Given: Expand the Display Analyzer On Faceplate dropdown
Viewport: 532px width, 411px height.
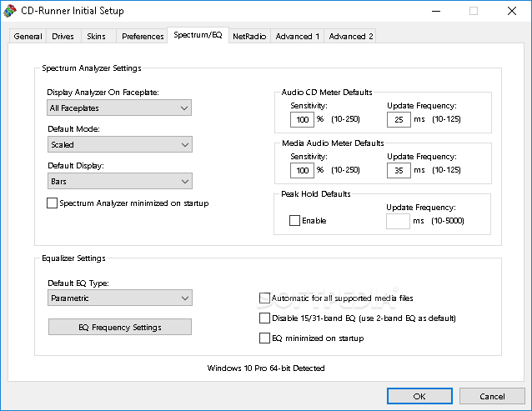Looking at the screenshot, I should pyautogui.click(x=119, y=108).
